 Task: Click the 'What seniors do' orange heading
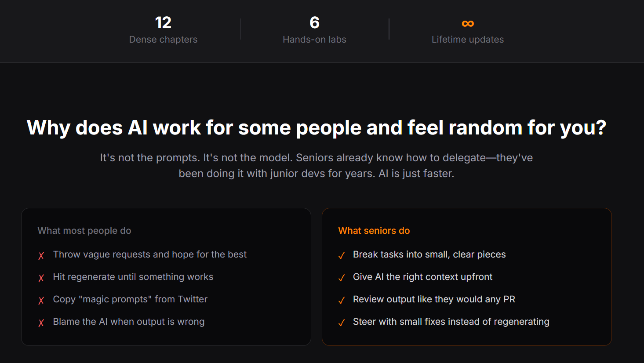(374, 231)
